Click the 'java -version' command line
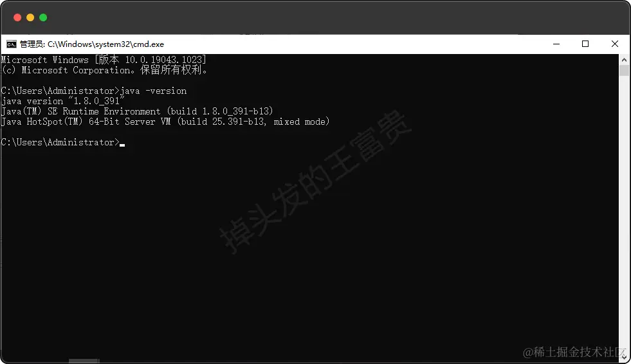The width and height of the screenshot is (631, 364). [94, 91]
